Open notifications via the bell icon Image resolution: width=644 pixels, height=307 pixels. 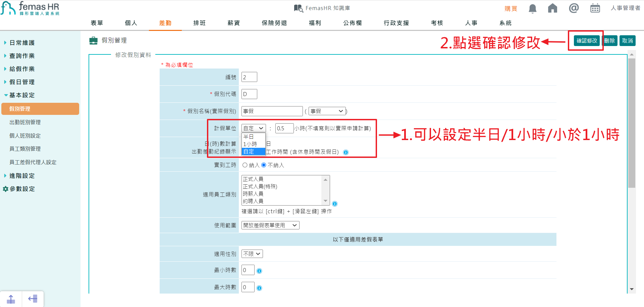point(532,8)
